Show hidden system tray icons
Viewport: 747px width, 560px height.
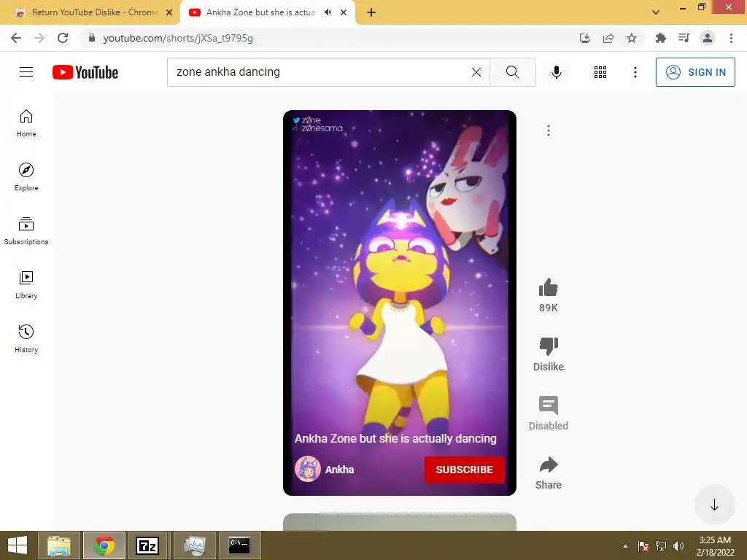click(x=625, y=546)
